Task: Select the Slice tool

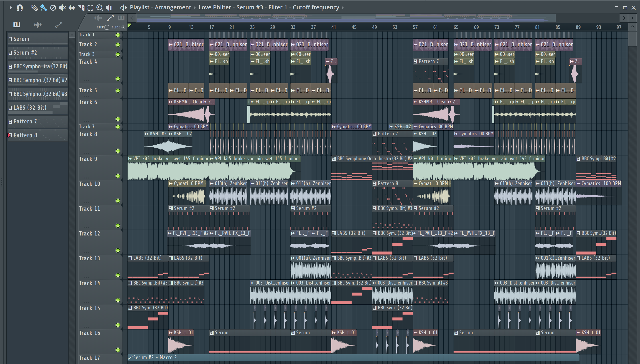Action: [81, 8]
